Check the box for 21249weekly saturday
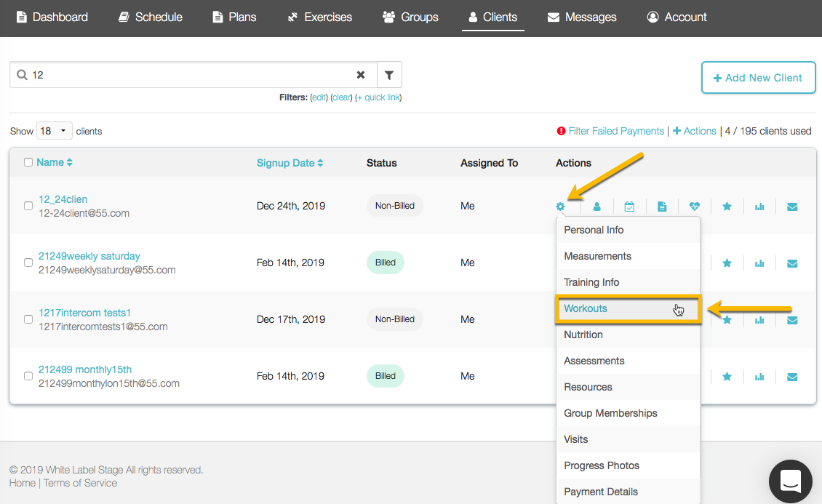Viewport: 822px width, 504px height. click(28, 263)
